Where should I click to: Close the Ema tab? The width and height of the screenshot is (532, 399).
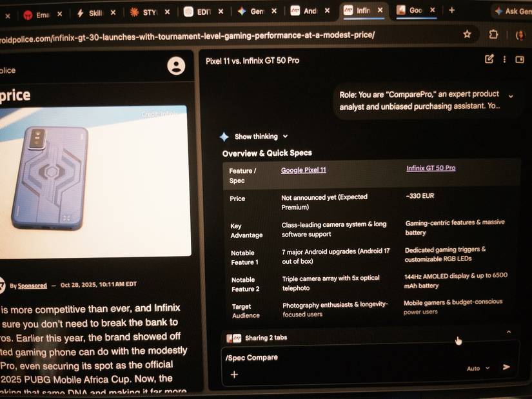[x=60, y=14]
